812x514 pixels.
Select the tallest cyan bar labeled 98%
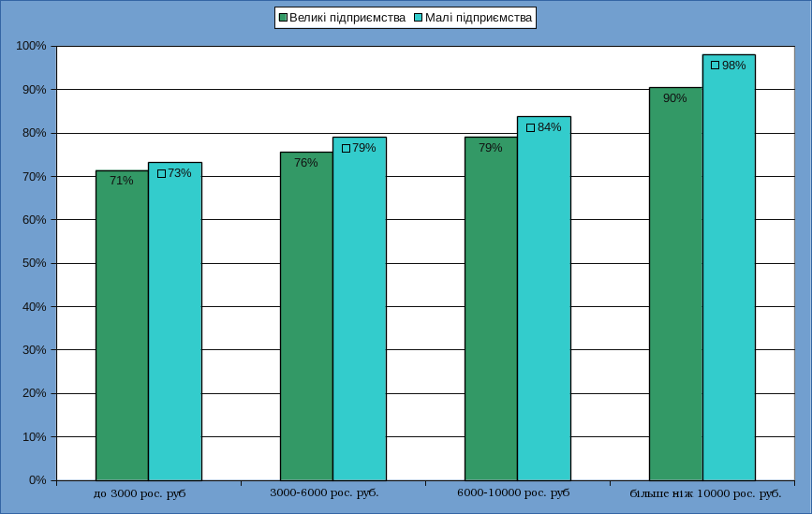729,281
